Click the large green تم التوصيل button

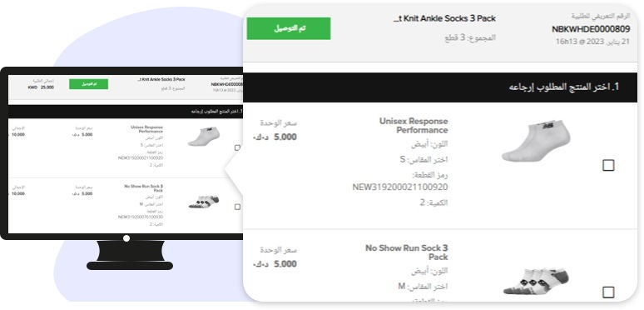click(x=289, y=28)
